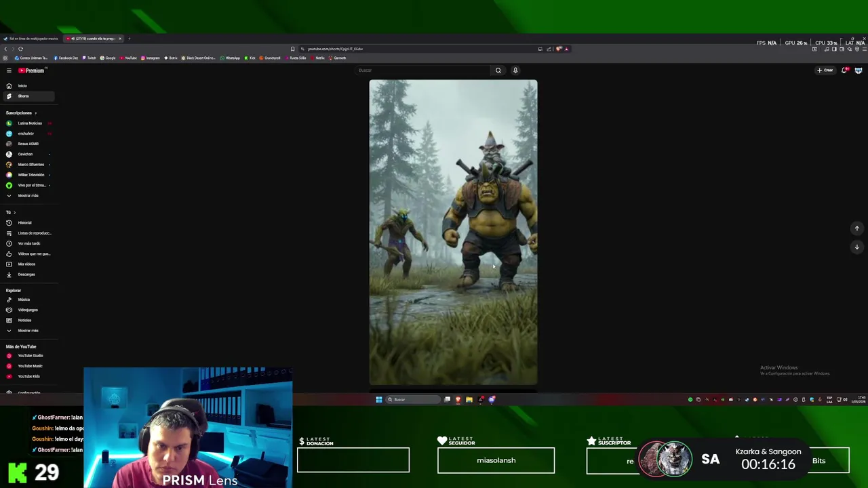Viewport: 868px width, 488px height.
Task: Browse Noticias in Explorar
Action: tap(28, 321)
